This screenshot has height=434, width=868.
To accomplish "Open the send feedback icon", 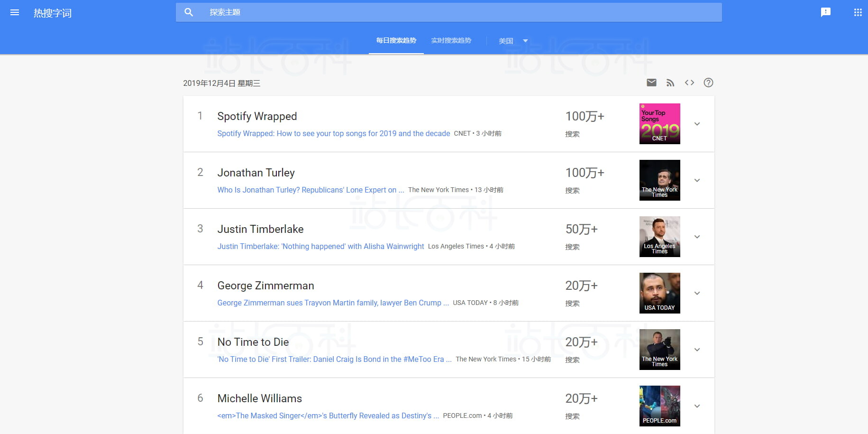I will point(826,12).
